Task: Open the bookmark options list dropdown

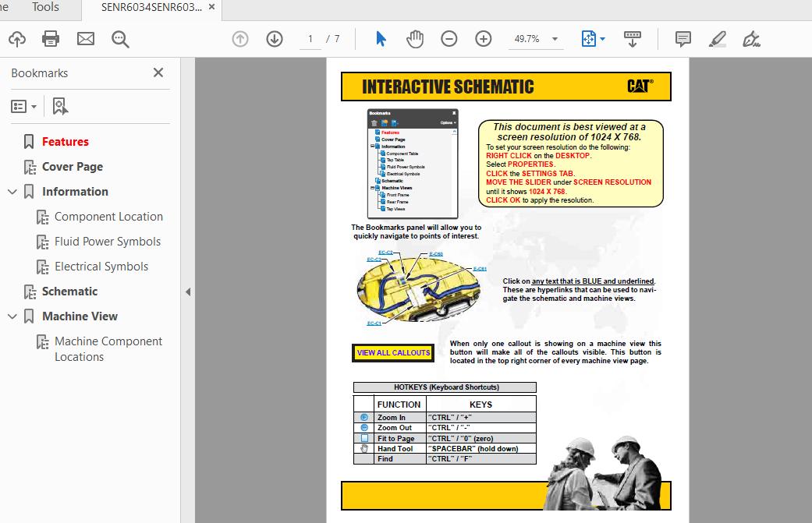Action: (x=23, y=106)
